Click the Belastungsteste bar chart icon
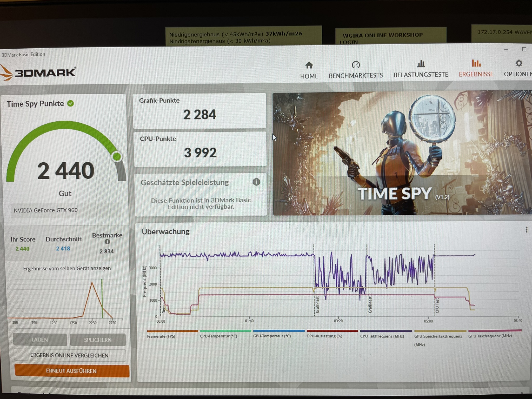The image size is (532, 399). pyautogui.click(x=421, y=64)
